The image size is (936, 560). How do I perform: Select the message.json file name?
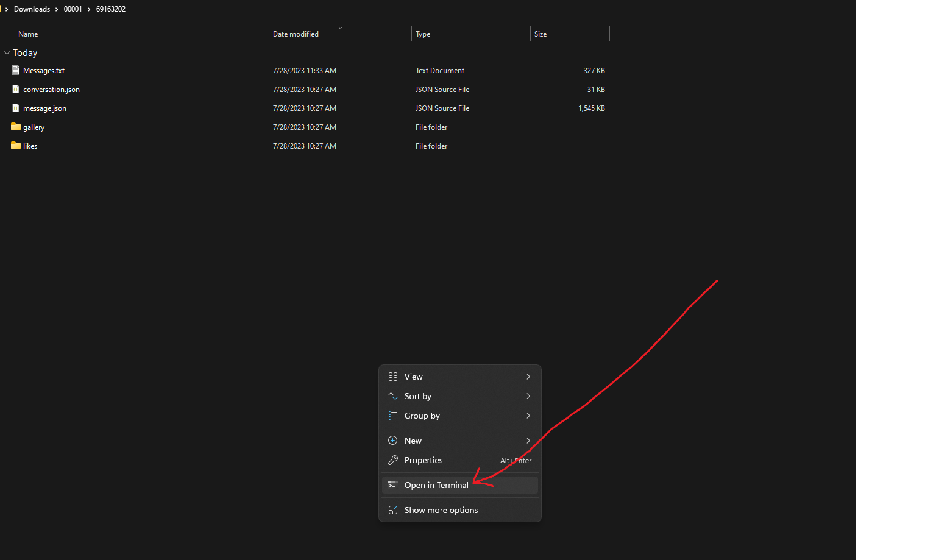tap(44, 108)
